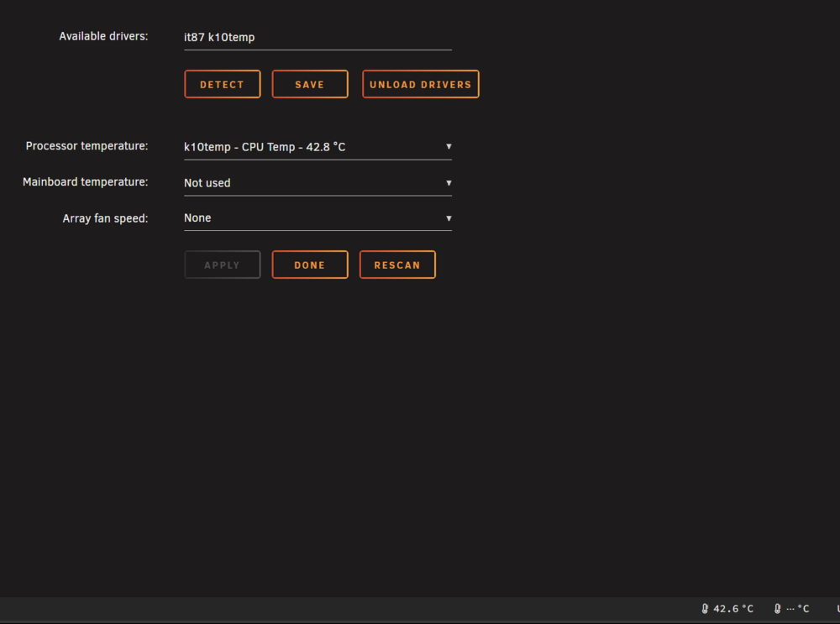Click the Available drivers input field
Viewport: 840px width, 624px height.
318,38
